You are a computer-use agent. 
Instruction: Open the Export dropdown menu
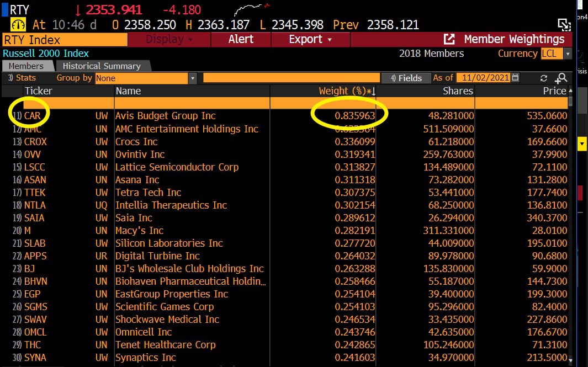310,39
